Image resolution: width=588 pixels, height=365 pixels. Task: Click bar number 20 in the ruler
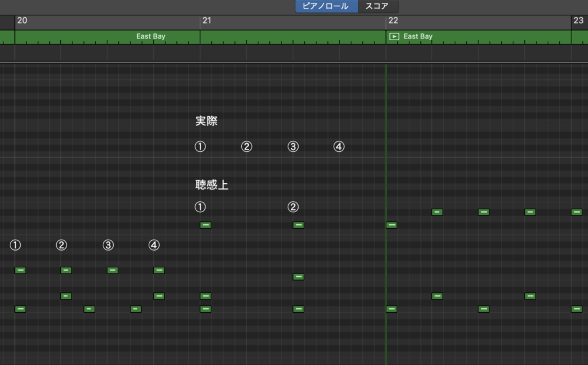(22, 21)
